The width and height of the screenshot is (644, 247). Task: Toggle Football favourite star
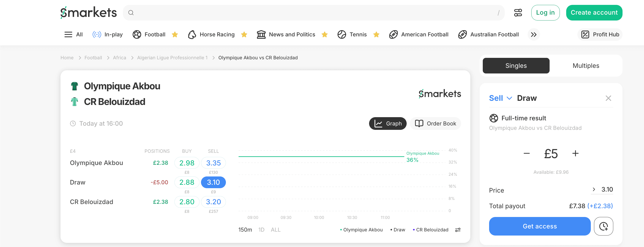pyautogui.click(x=175, y=34)
